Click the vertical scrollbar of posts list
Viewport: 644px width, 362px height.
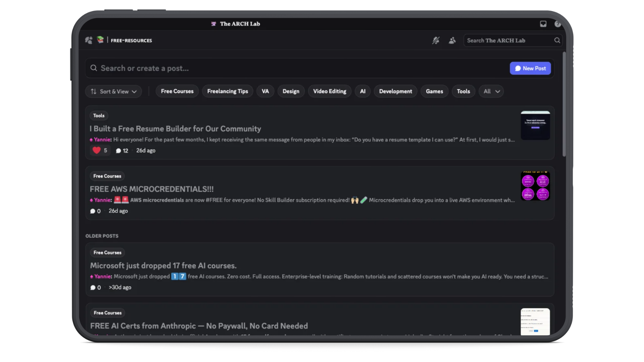(x=564, y=104)
